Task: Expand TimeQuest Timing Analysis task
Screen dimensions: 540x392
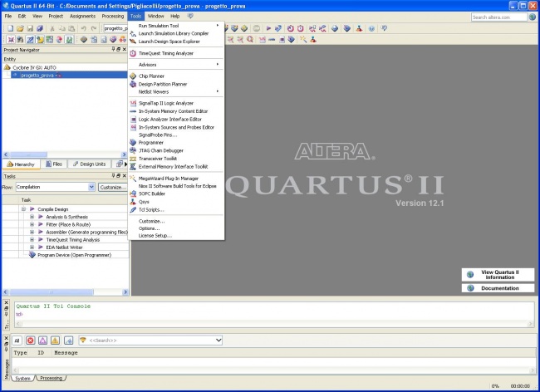Action: [x=32, y=239]
